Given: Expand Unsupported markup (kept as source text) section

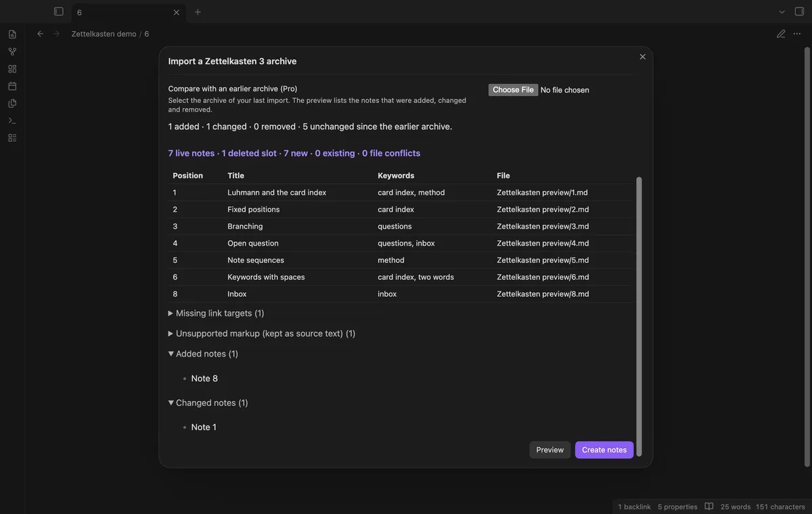Looking at the screenshot, I should [262, 333].
